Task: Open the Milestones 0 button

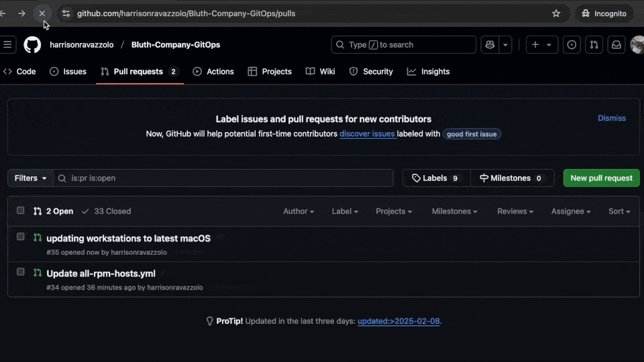Action: (512, 178)
